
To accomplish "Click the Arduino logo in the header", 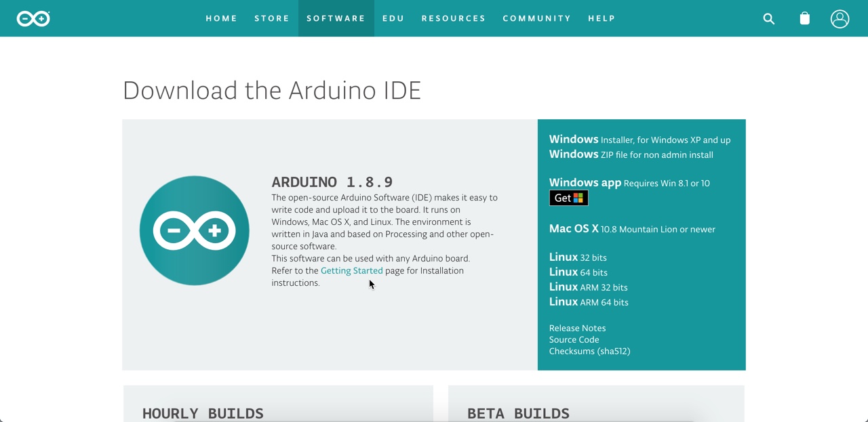I will click(x=33, y=18).
